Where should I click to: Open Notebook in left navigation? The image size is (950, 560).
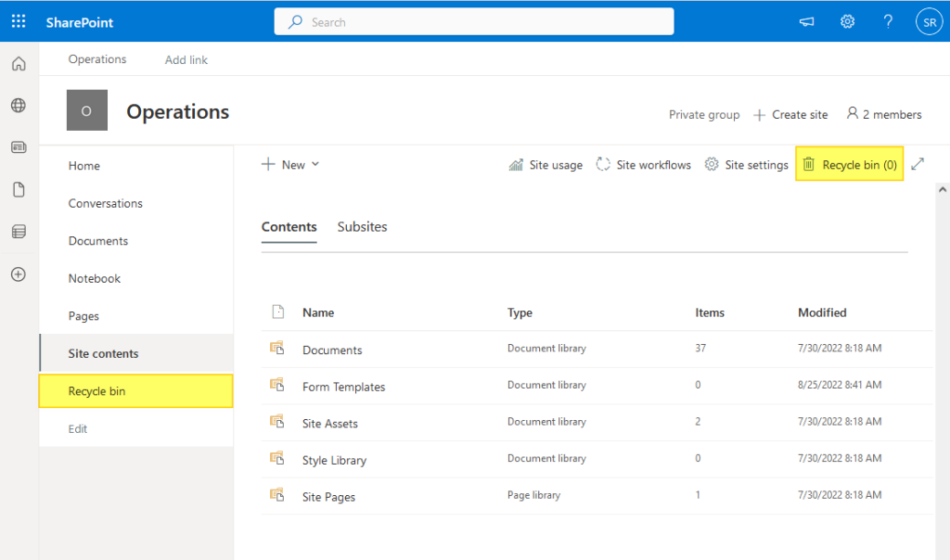pos(95,278)
